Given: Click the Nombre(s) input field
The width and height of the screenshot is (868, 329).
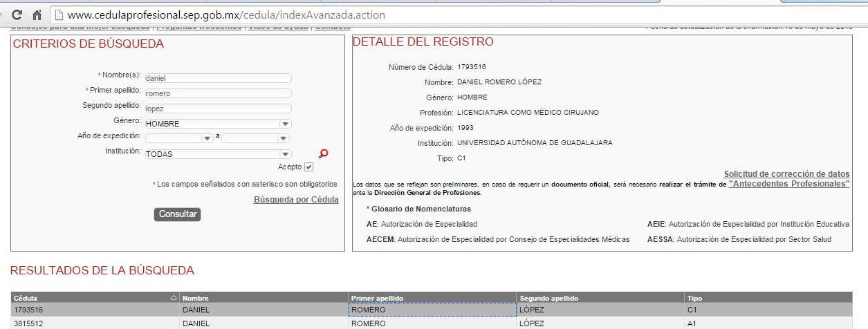Looking at the screenshot, I should click(217, 78).
